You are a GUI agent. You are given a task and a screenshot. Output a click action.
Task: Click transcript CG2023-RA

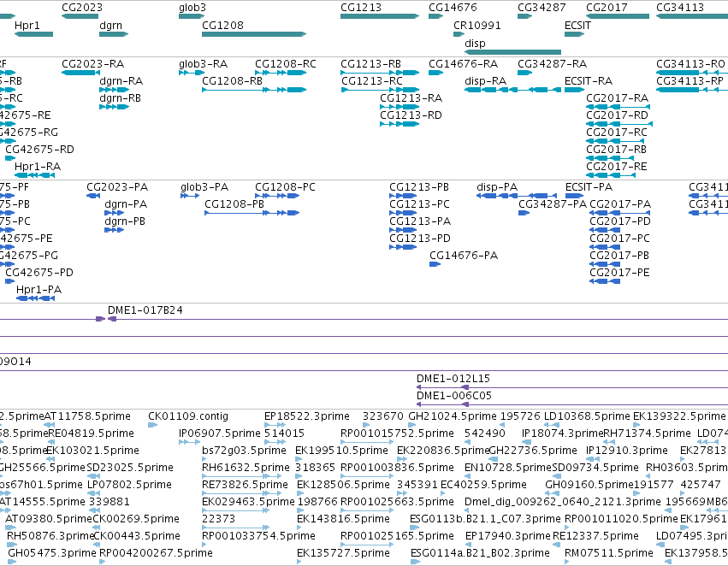pos(80,73)
